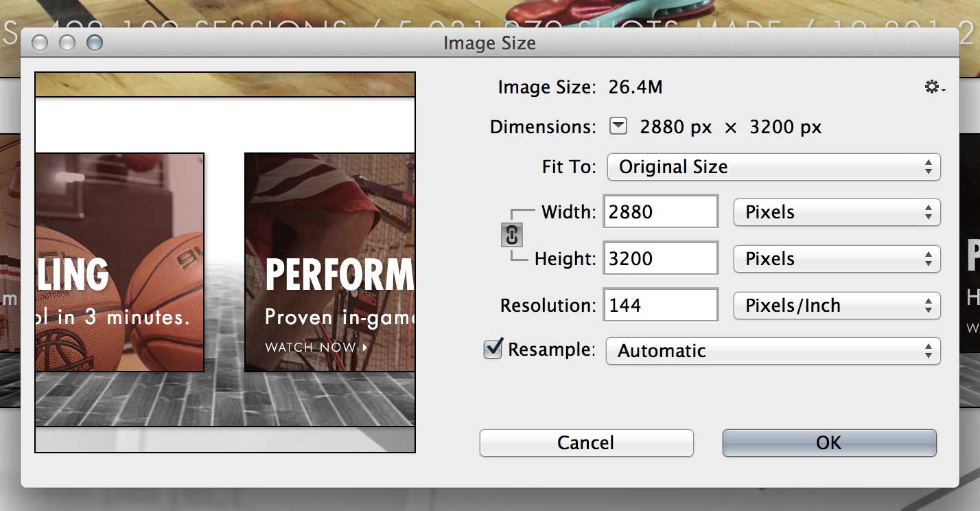This screenshot has width=980, height=511.
Task: Click in the Height field showing 3200
Action: [661, 258]
